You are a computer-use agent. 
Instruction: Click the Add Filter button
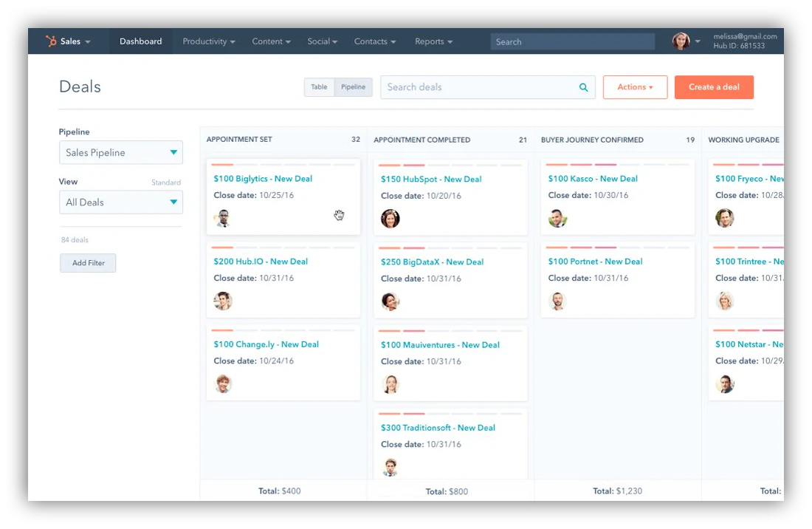[x=88, y=263]
